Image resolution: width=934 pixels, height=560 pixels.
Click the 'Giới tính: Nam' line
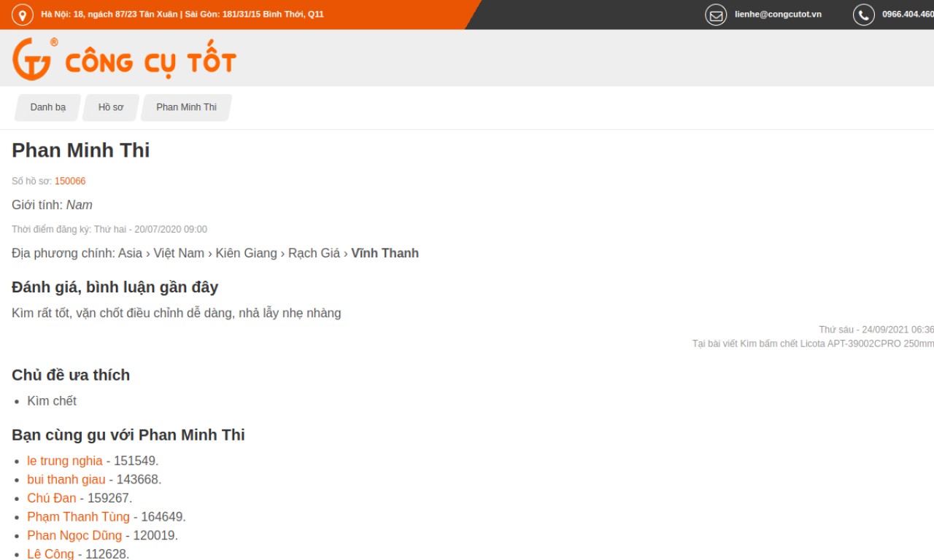tap(52, 205)
